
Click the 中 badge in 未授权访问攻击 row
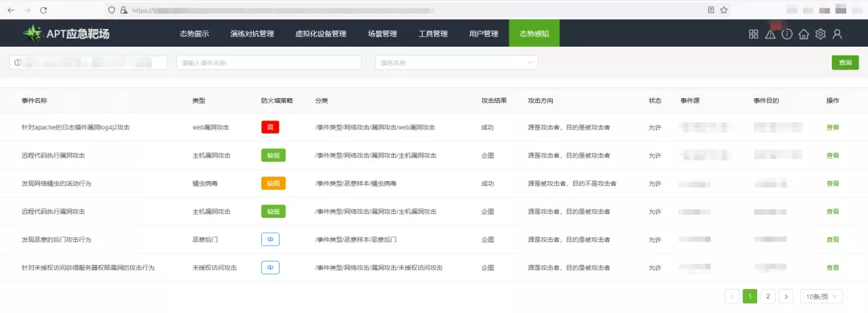click(x=270, y=268)
